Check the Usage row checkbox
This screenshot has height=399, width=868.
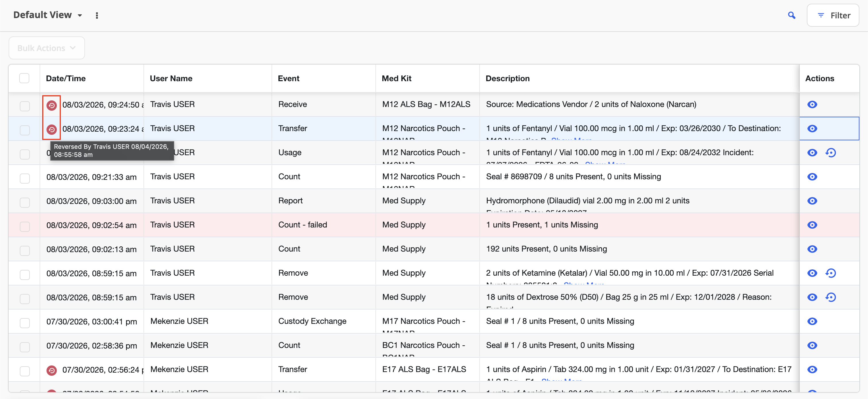[25, 154]
